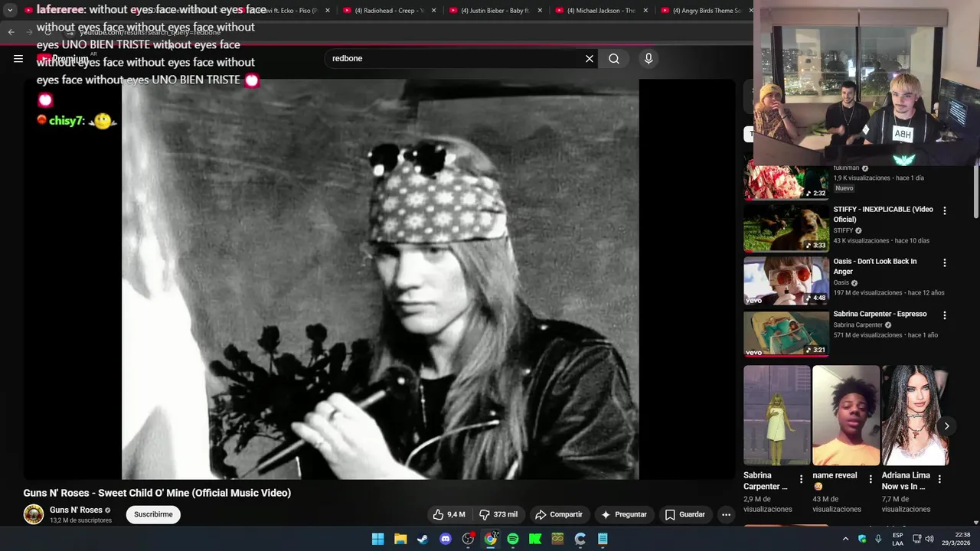Switch to the Justin Bieber - Baby tab

coord(495,11)
